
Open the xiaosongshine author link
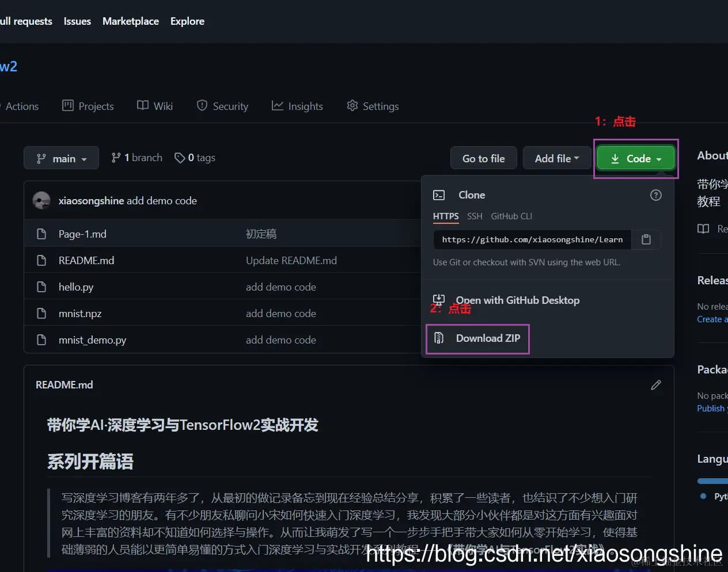pos(91,201)
